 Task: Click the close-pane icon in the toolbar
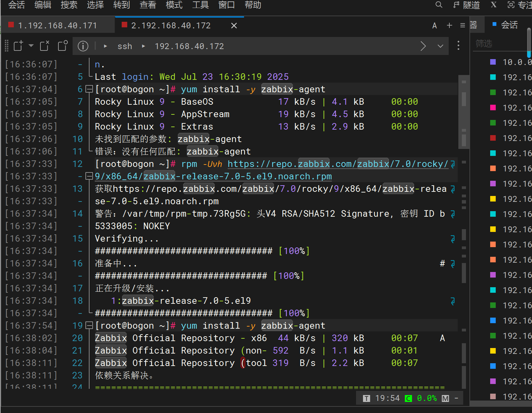44,46
